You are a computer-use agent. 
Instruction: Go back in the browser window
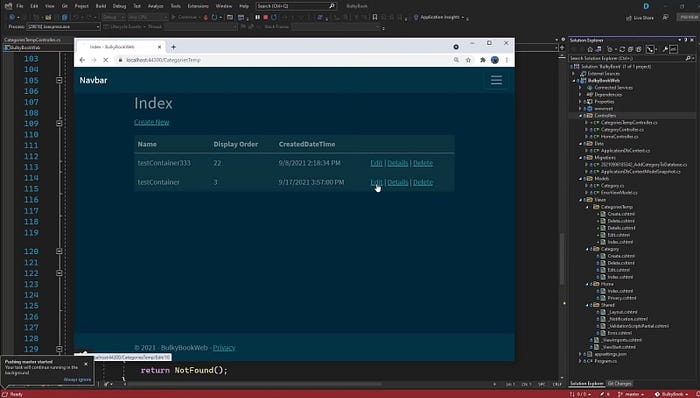(82, 60)
